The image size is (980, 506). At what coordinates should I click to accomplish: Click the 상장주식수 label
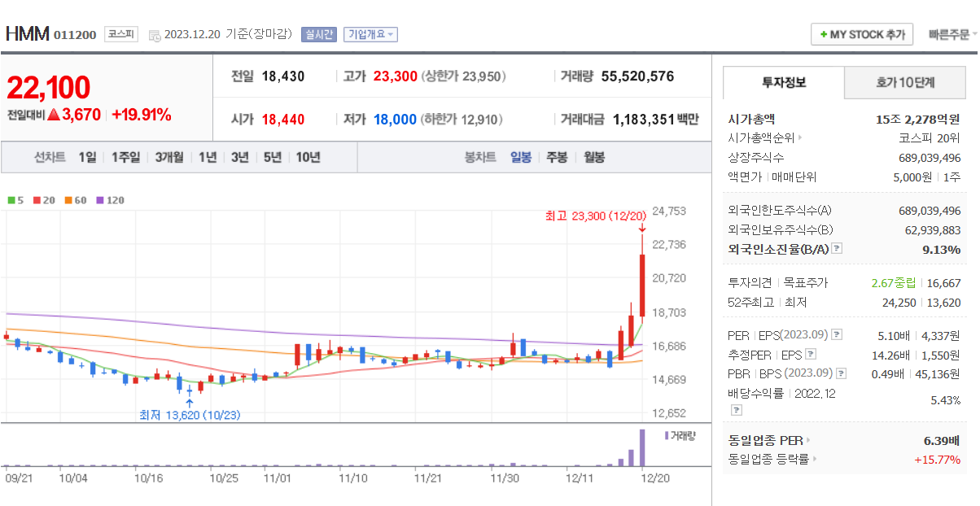click(x=756, y=158)
